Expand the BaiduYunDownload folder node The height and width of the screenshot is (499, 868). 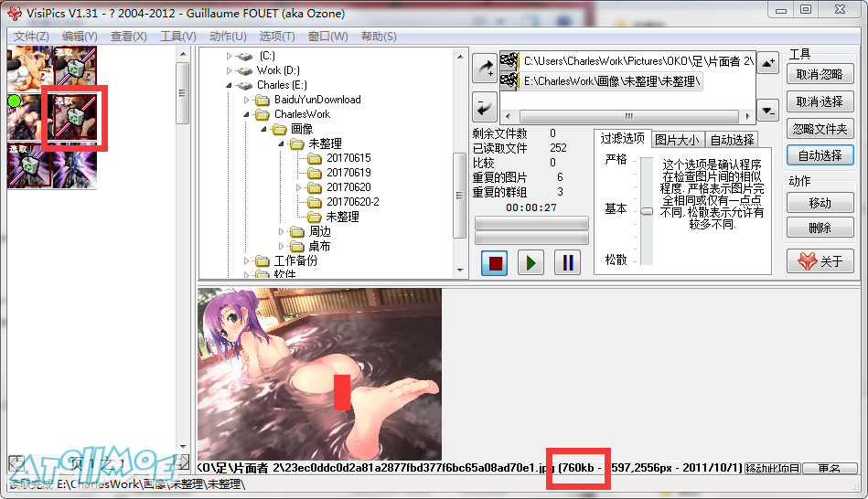[x=246, y=101]
